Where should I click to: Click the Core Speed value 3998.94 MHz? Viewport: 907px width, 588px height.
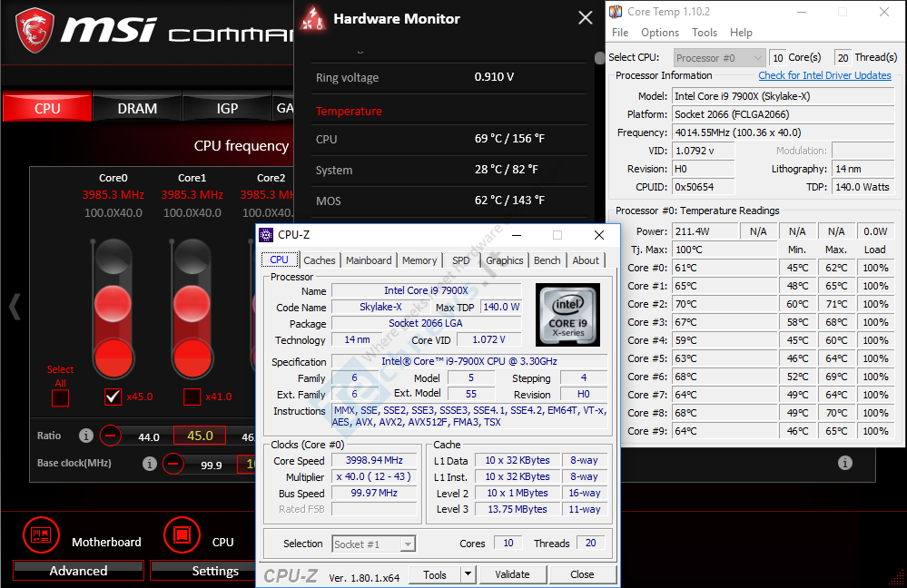[x=374, y=460]
